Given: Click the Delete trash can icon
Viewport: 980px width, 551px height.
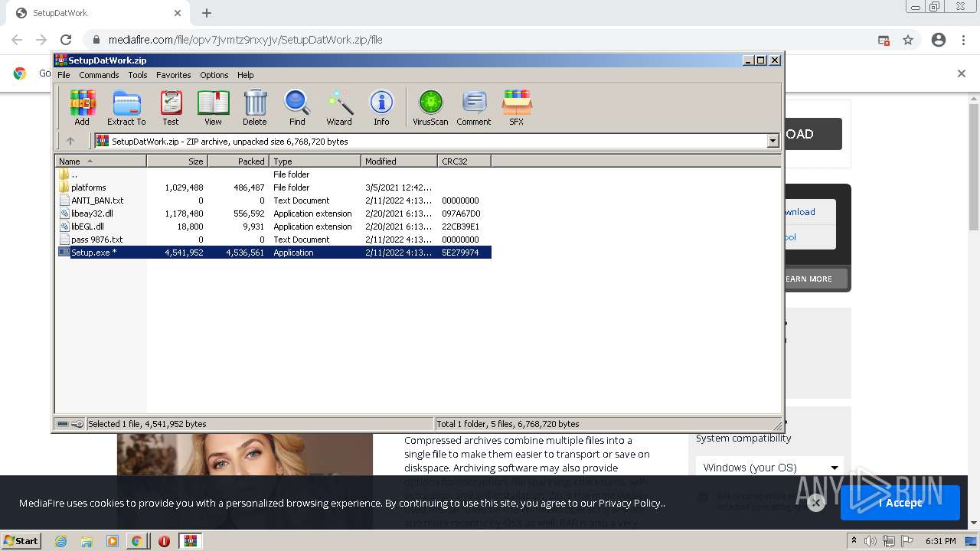Looking at the screenshot, I should tap(255, 108).
